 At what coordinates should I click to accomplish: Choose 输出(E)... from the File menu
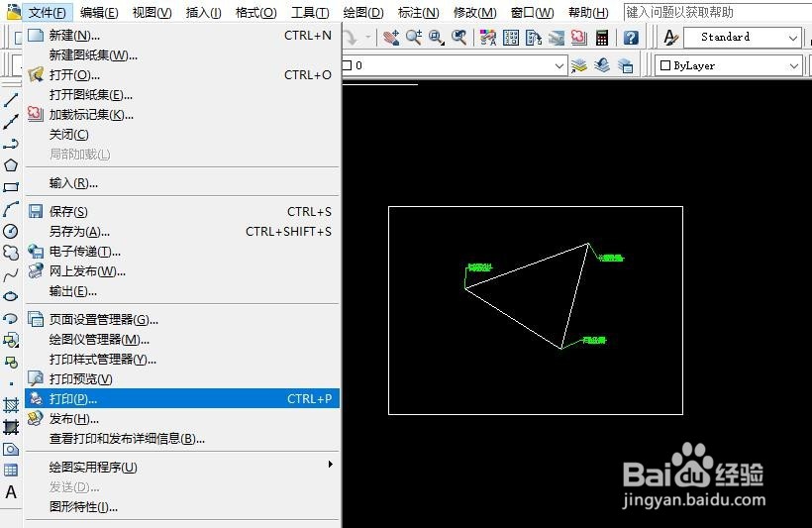tap(182, 291)
